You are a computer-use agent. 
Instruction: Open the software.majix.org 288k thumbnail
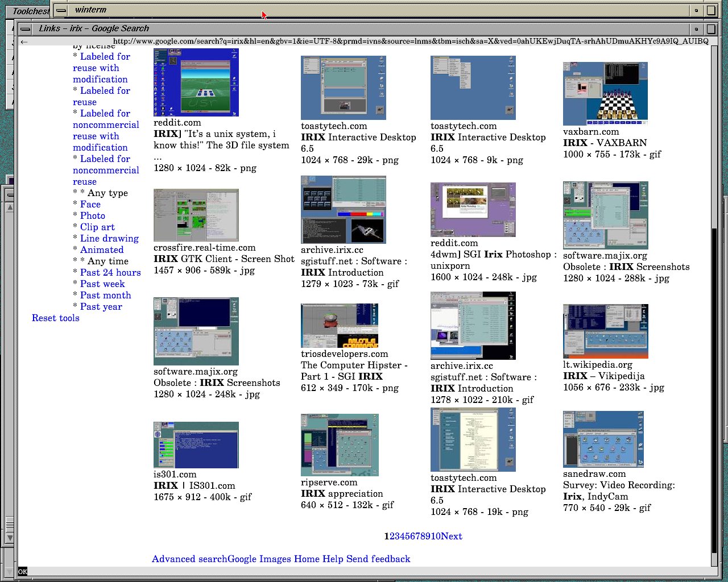(x=605, y=215)
